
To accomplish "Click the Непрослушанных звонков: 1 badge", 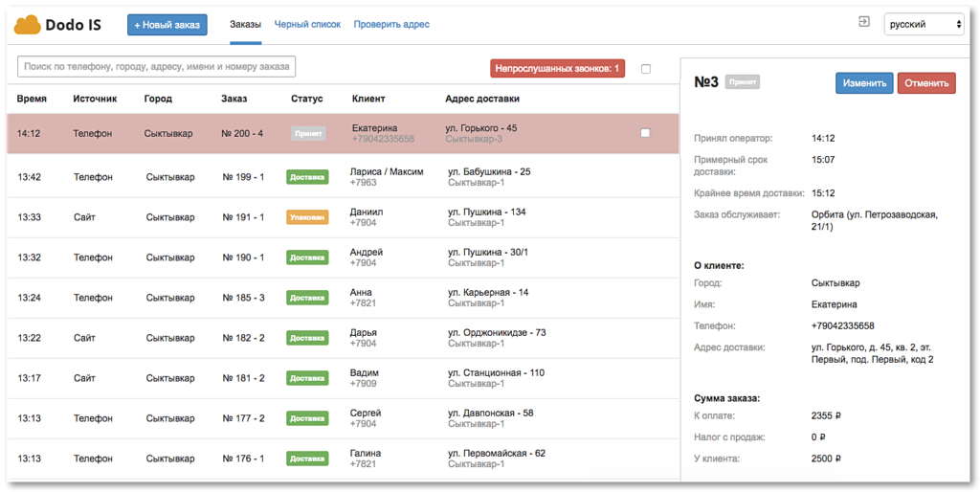I will click(x=558, y=69).
